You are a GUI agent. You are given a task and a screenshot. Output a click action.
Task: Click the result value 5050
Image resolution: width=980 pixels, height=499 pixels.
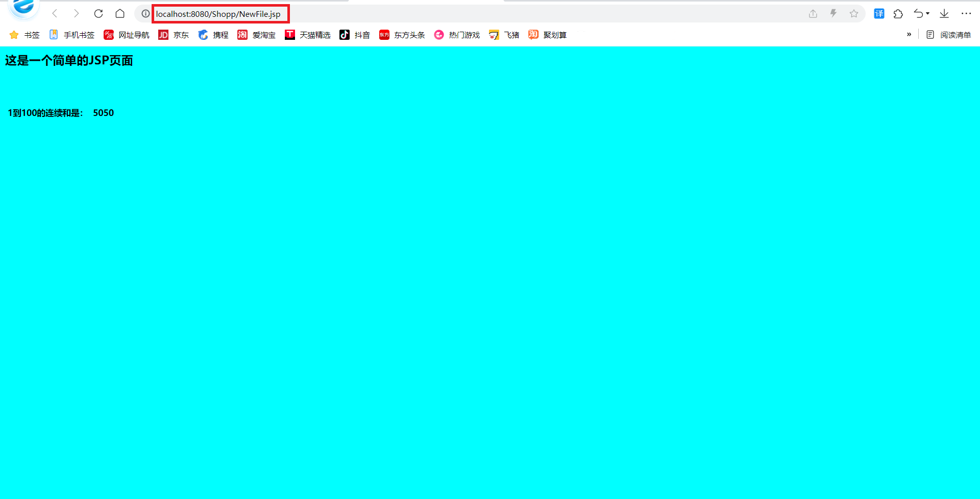[x=104, y=113]
